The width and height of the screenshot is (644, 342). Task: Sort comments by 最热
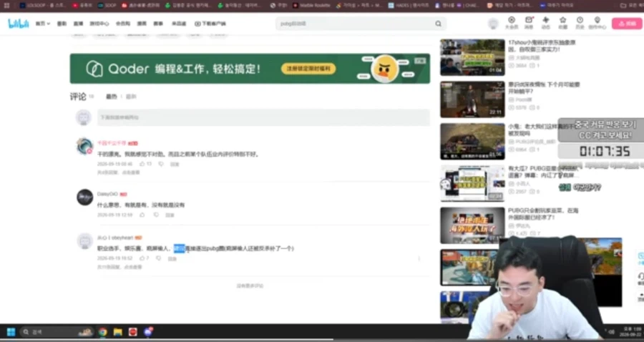[112, 97]
